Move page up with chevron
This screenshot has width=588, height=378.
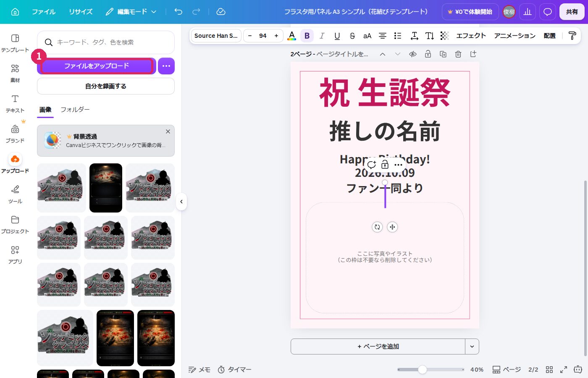tap(383, 54)
